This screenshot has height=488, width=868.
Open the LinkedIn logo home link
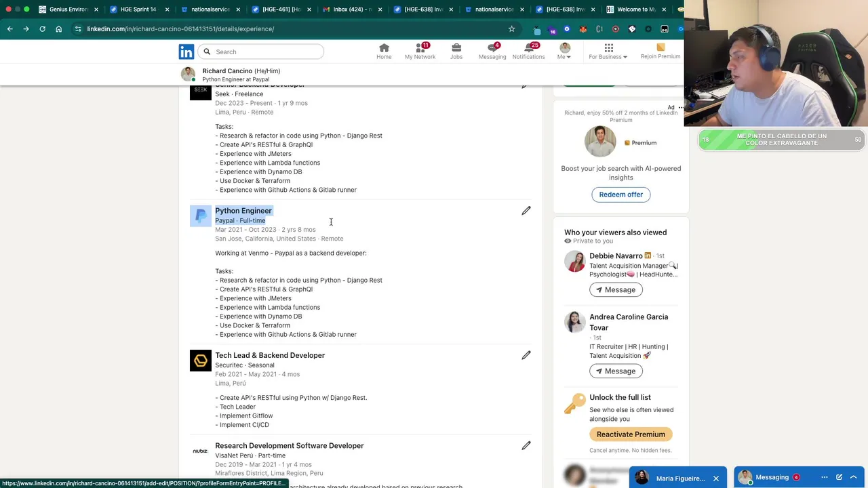[x=186, y=52]
